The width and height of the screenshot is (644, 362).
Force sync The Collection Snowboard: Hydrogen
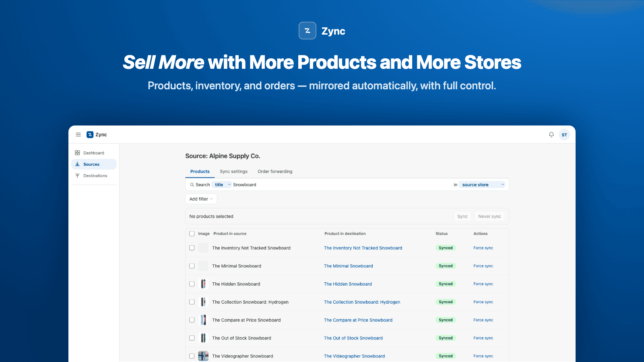pyautogui.click(x=483, y=302)
